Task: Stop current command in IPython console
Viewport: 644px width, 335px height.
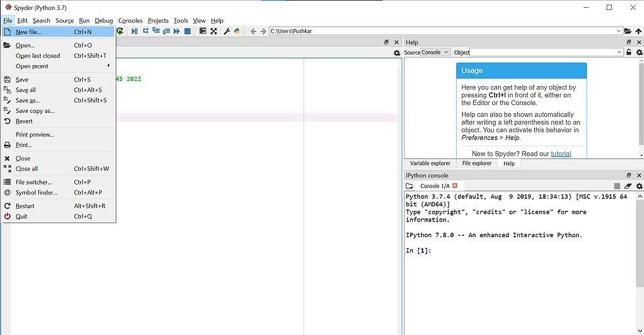Action: click(617, 186)
